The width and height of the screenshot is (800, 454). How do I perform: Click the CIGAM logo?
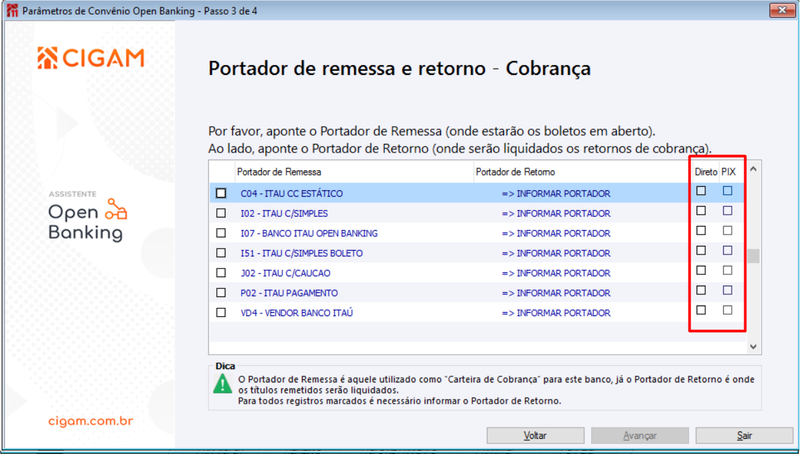(x=91, y=58)
